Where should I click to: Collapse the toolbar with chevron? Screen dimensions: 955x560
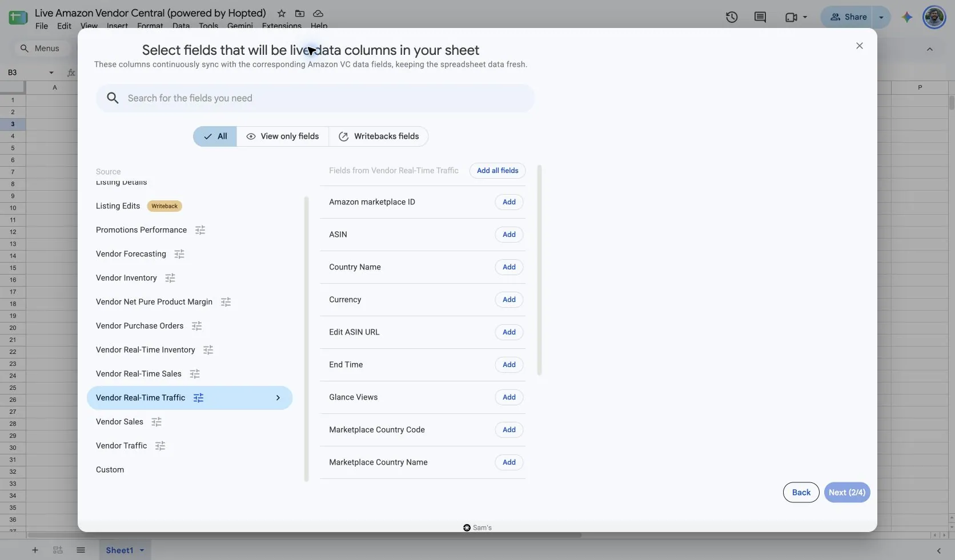[x=930, y=49]
